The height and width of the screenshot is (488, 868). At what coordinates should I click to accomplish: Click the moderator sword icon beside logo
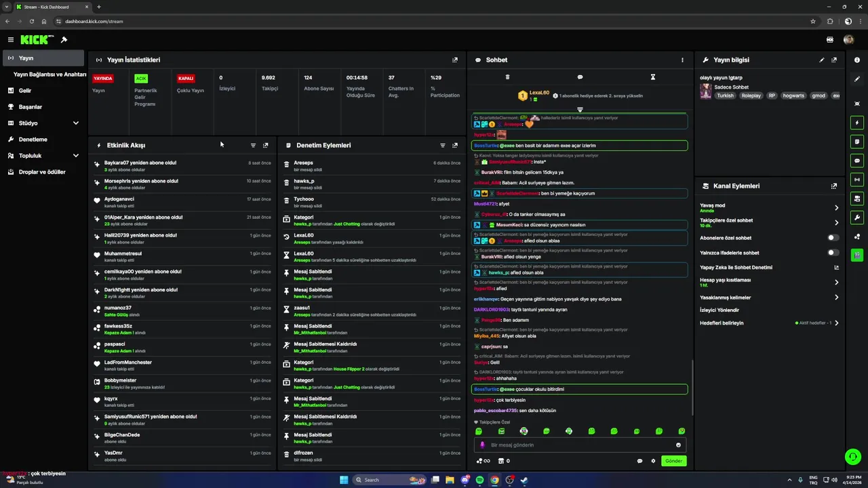(x=64, y=40)
